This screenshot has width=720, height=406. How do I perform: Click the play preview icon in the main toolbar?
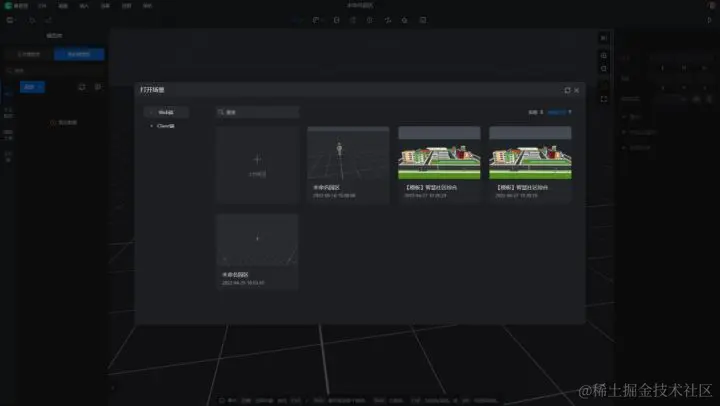pos(709,20)
